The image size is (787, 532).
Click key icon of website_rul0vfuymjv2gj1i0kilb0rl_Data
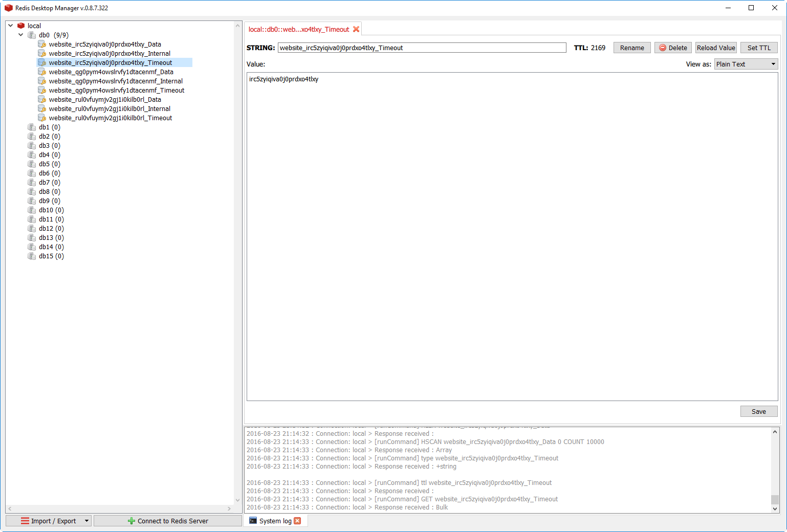[x=42, y=99]
